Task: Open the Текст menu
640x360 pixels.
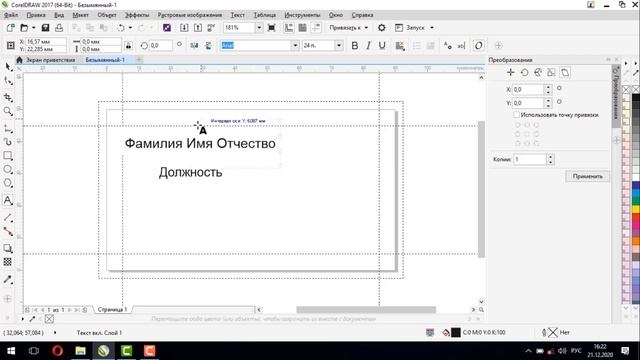Action: pos(238,15)
